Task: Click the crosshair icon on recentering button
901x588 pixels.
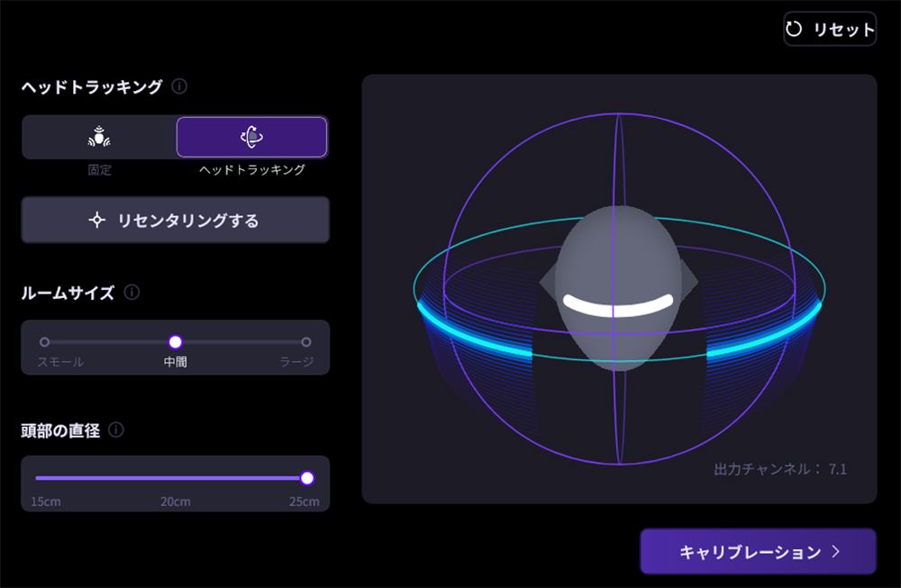Action: click(97, 221)
